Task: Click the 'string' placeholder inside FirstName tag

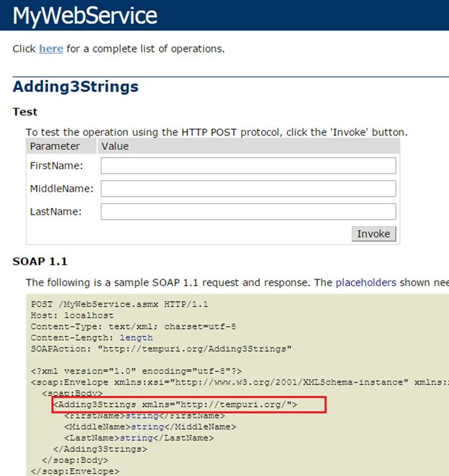Action: pos(141,416)
